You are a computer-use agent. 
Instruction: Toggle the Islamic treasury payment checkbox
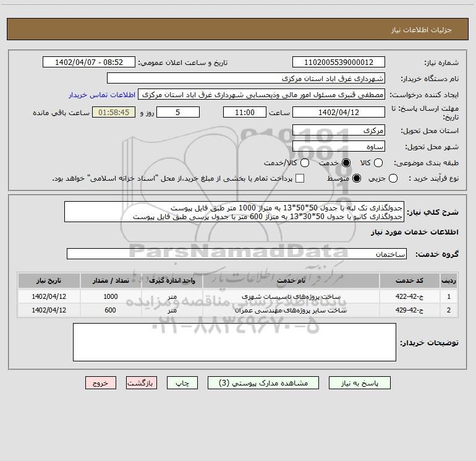(x=300, y=178)
